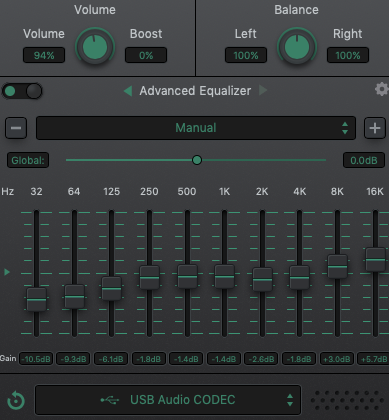The height and width of the screenshot is (420, 389).
Task: Click the 1K band slider handle
Action: click(x=224, y=277)
